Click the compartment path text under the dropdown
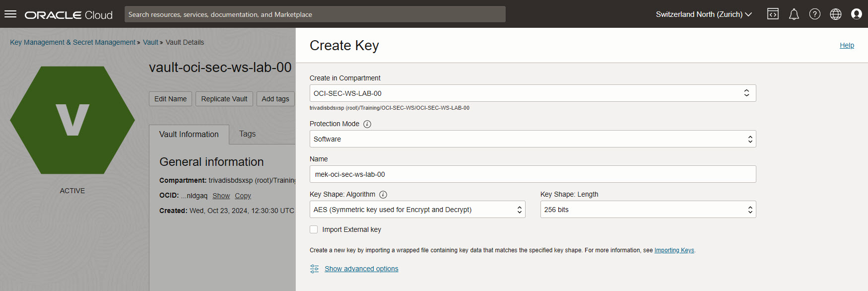The image size is (868, 291). pyautogui.click(x=390, y=108)
